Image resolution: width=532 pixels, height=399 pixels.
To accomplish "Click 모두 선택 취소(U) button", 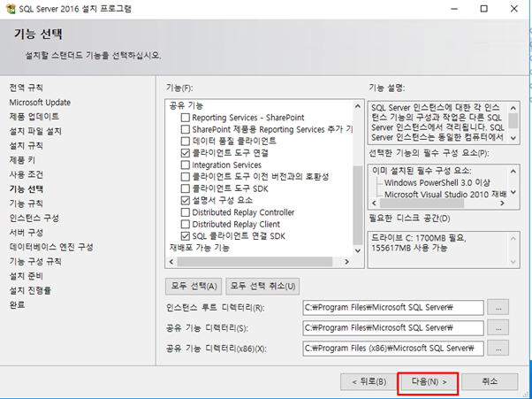I will pos(262,287).
